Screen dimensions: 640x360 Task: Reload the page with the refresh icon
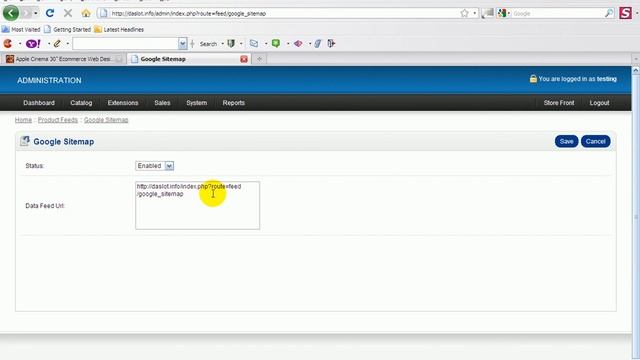[50, 13]
